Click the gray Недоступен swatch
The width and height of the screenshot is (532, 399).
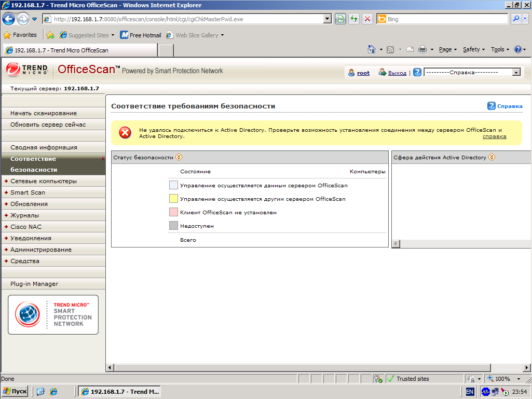click(x=173, y=226)
